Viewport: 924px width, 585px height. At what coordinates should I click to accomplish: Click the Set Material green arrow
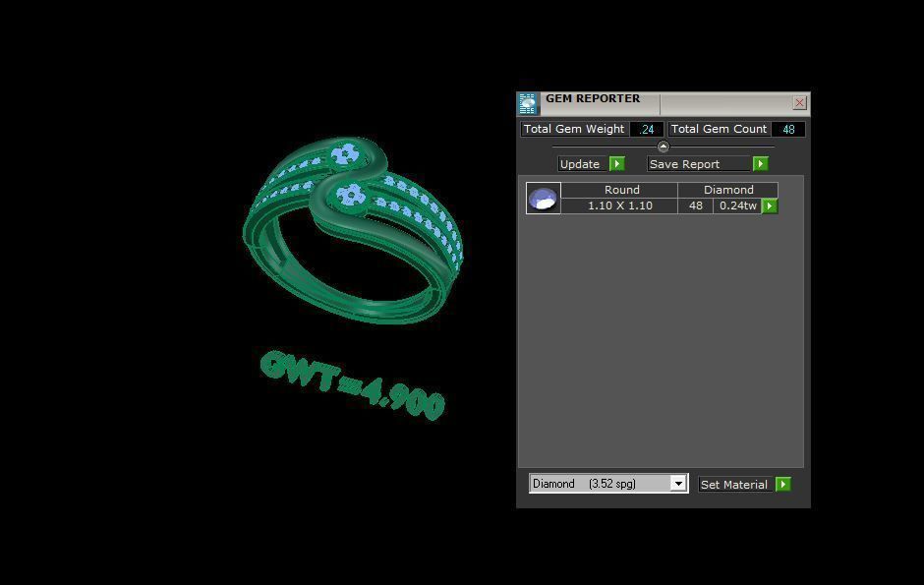(783, 485)
